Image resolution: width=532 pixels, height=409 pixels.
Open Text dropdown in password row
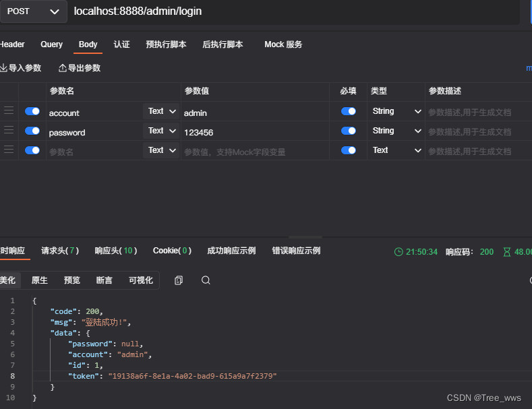(162, 131)
